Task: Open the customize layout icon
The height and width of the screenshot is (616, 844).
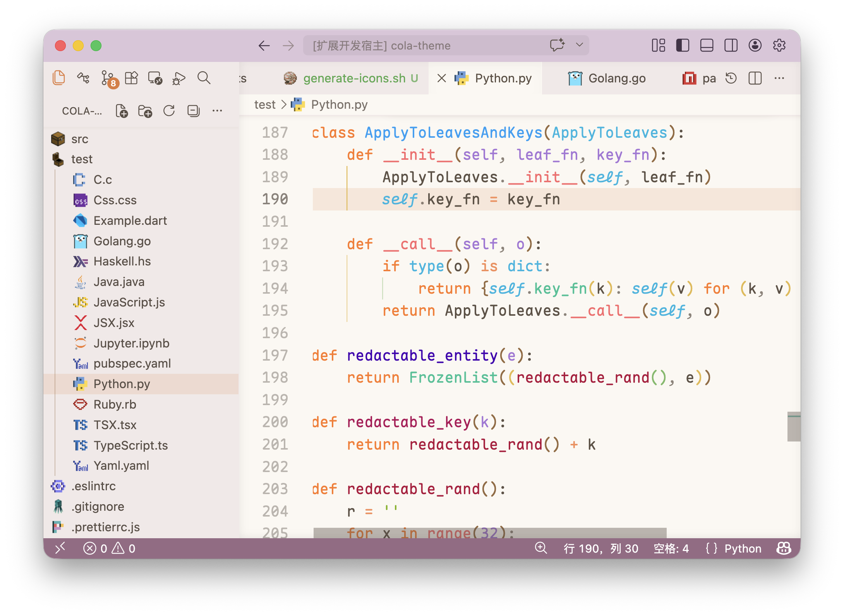Action: click(x=658, y=45)
